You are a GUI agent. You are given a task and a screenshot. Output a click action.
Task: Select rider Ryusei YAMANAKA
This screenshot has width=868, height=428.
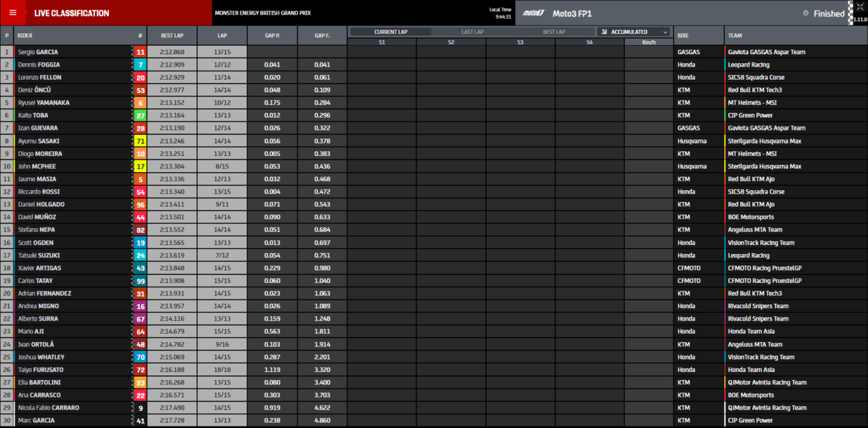point(44,103)
